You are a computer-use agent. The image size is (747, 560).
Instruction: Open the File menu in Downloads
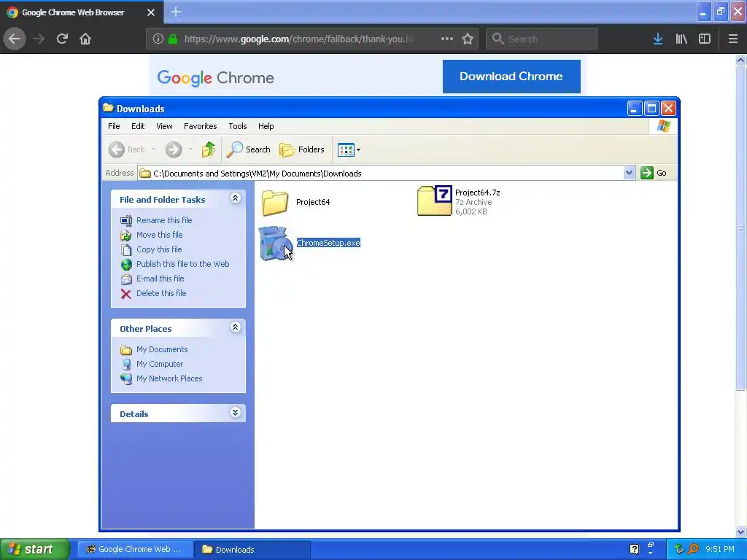pyautogui.click(x=114, y=126)
